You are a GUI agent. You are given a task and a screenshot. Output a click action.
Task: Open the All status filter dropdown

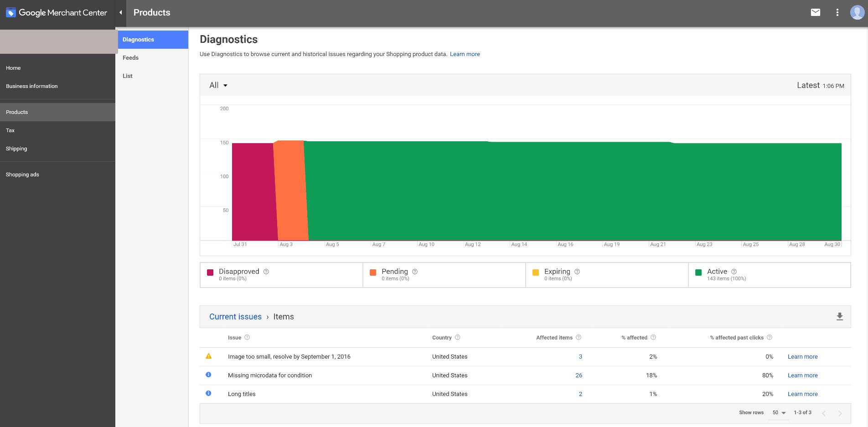click(217, 85)
